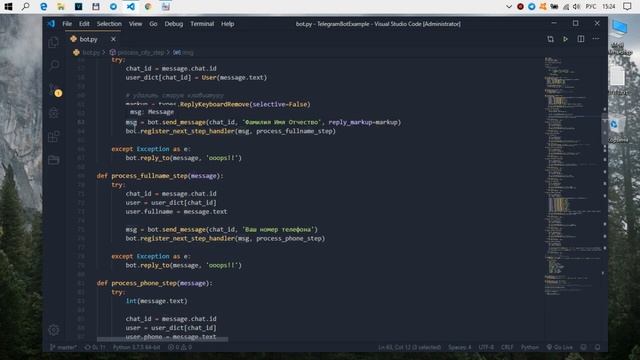
Task: Change language mode Python
Action: coord(530,347)
